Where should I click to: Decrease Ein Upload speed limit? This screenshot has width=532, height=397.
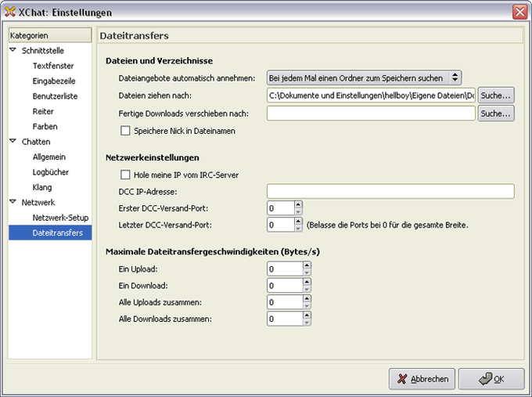tap(307, 272)
